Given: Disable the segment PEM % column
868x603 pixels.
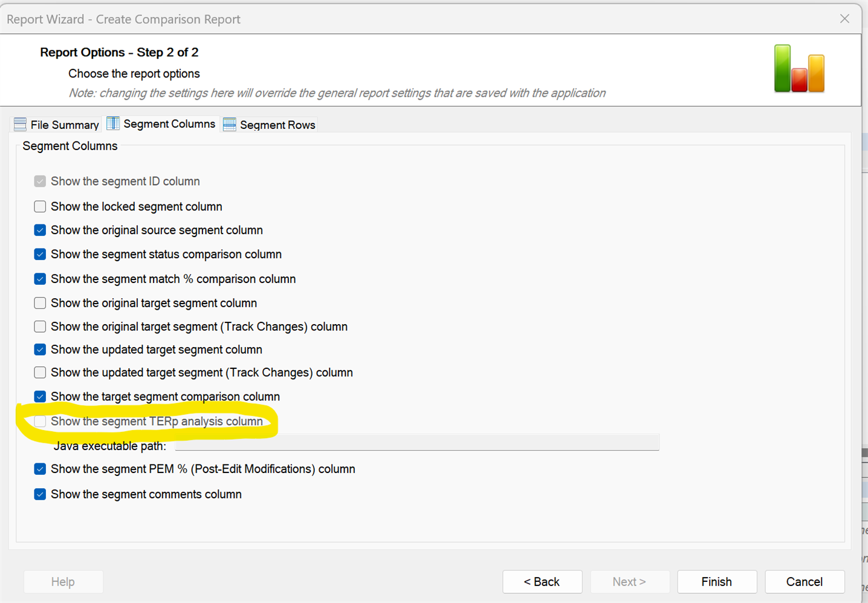Looking at the screenshot, I should coord(39,469).
